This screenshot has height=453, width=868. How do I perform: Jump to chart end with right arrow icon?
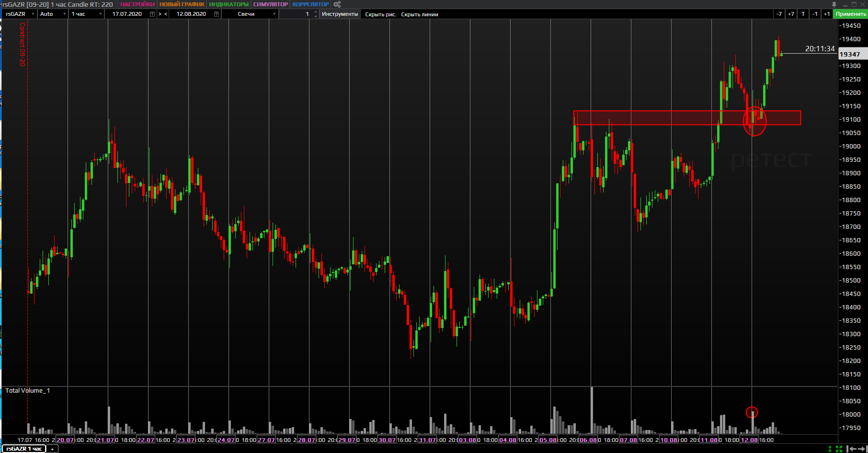click(862, 449)
